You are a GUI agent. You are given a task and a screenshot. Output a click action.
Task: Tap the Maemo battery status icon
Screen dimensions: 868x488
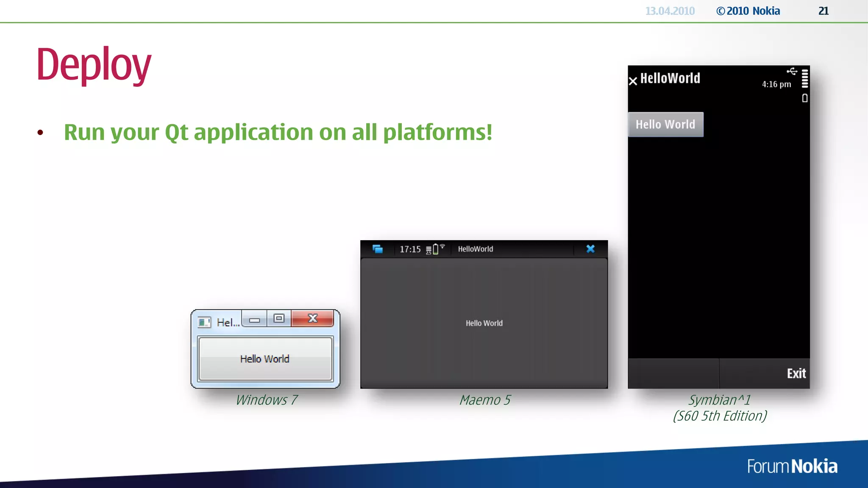[x=435, y=250]
